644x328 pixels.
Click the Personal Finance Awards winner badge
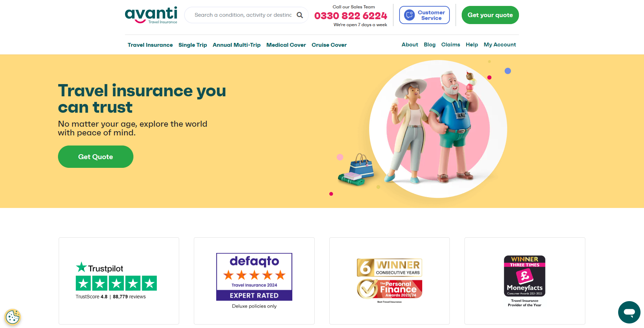(x=389, y=280)
